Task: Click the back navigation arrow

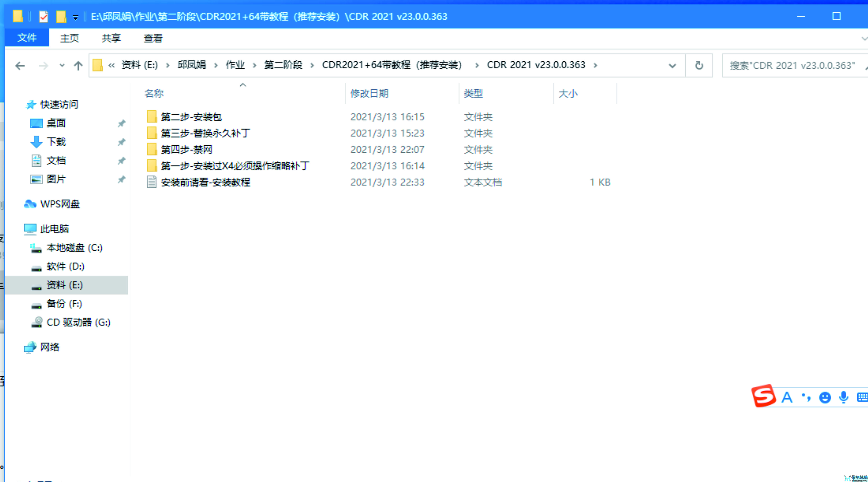Action: 20,66
